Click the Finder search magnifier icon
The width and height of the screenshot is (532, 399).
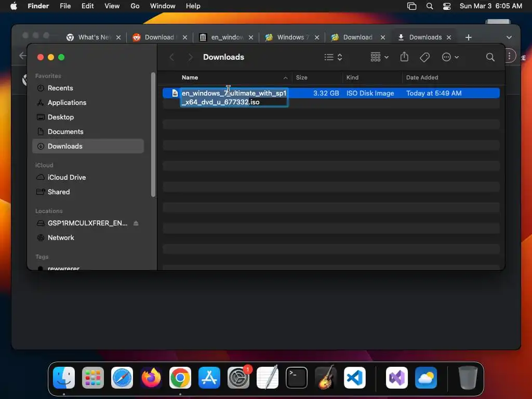(x=490, y=57)
